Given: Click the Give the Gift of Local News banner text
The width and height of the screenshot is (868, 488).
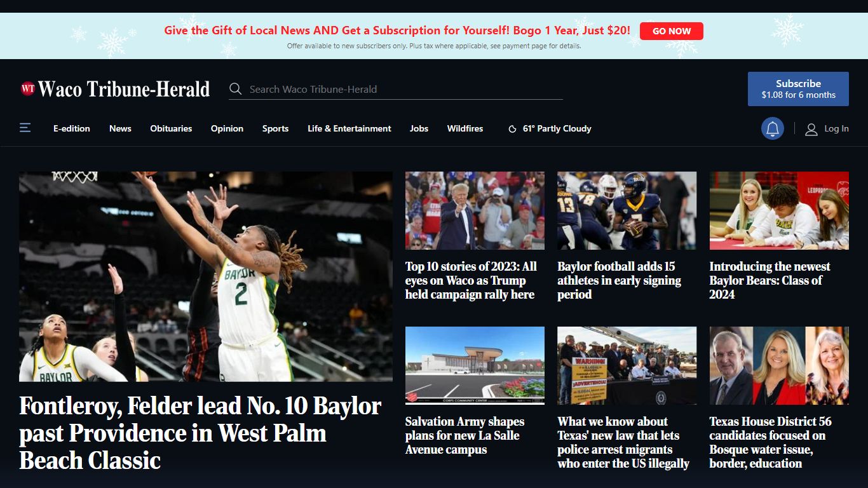Looking at the screenshot, I should click(397, 30).
